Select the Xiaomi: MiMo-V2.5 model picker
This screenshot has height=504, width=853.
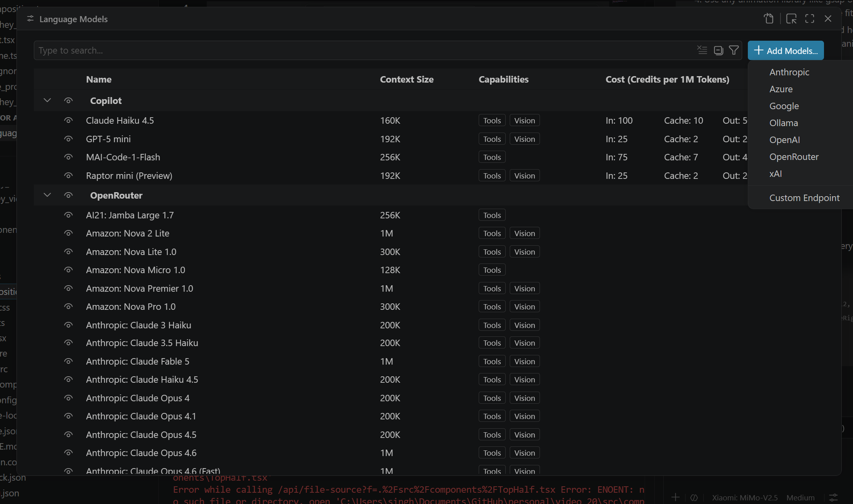pos(745,498)
